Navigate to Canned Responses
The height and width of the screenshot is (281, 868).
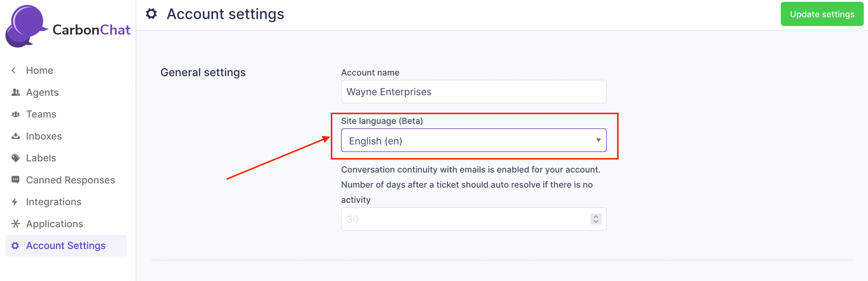pos(71,180)
